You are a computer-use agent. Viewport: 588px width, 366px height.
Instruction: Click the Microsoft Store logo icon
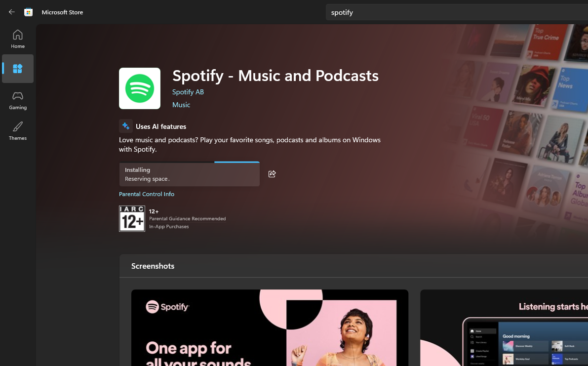[28, 12]
